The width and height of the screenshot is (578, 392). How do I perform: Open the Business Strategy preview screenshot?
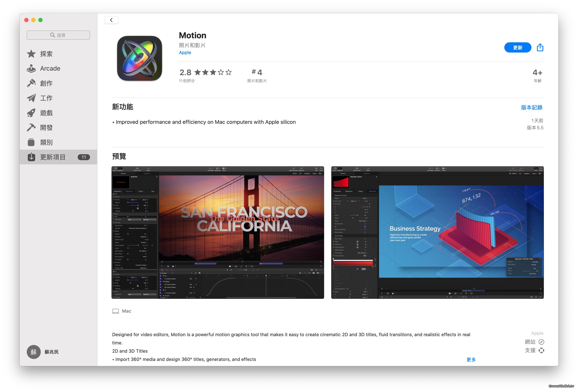437,232
